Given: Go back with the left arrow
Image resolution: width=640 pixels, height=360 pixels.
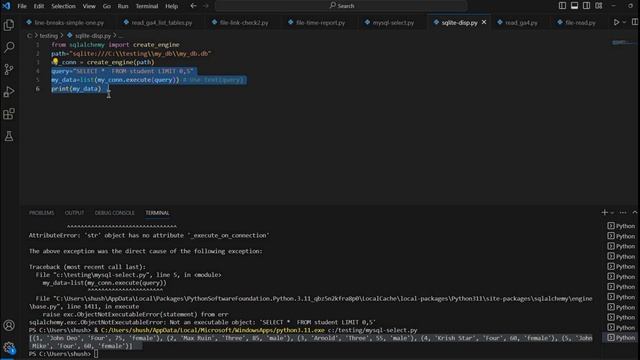Looking at the screenshot, I should [x=193, y=6].
